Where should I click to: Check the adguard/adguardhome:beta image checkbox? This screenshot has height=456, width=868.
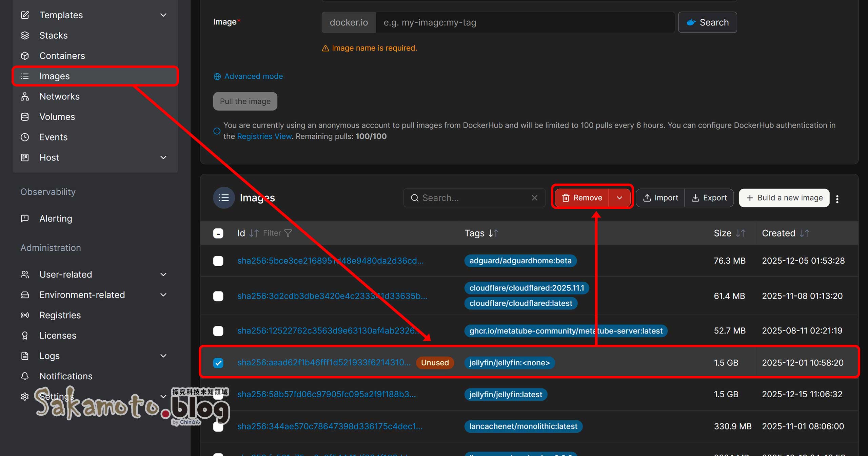point(218,261)
